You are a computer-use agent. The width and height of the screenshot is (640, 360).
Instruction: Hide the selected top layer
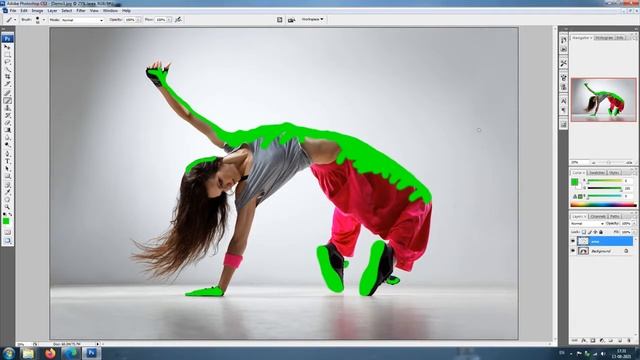tap(573, 242)
